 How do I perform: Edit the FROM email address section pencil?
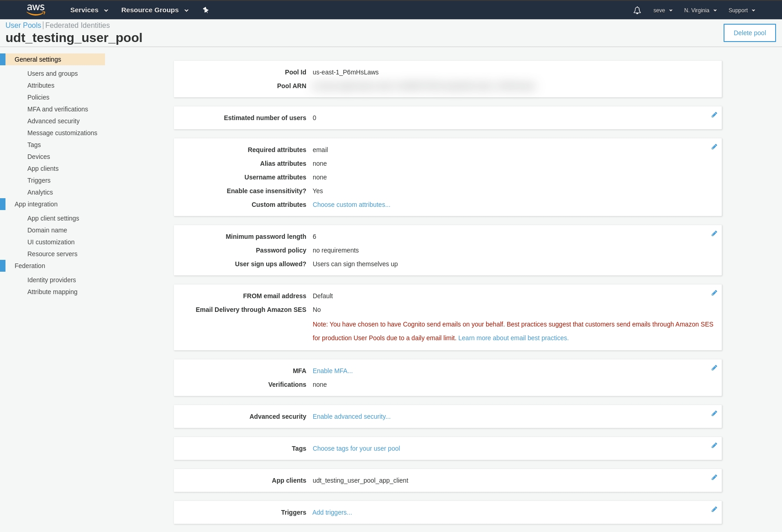coord(714,293)
